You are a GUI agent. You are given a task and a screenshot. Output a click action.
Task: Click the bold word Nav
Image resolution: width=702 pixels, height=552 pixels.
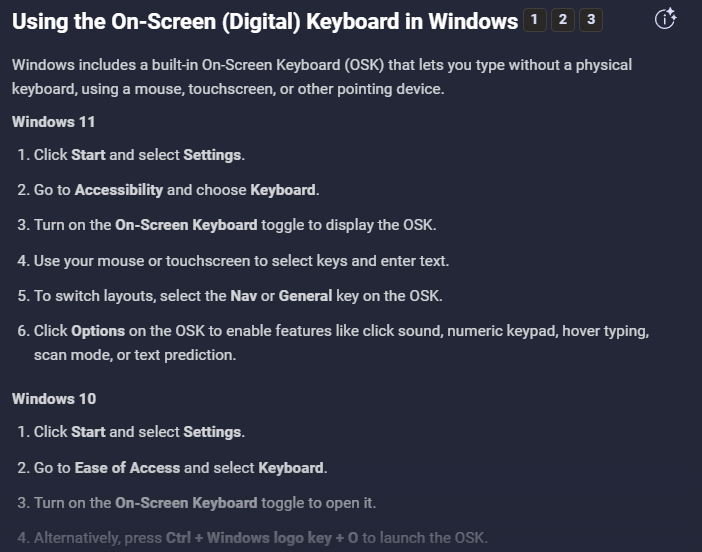(x=244, y=296)
